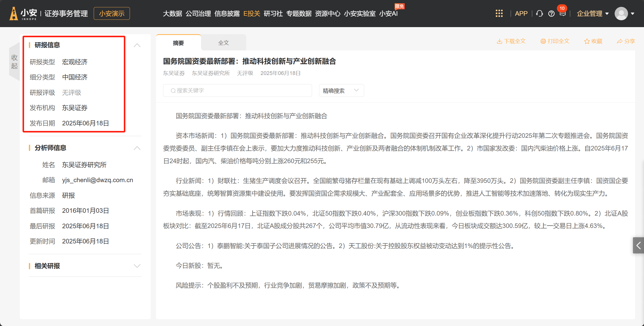Click the 小安演示 button
The image size is (644, 326).
click(x=112, y=13)
